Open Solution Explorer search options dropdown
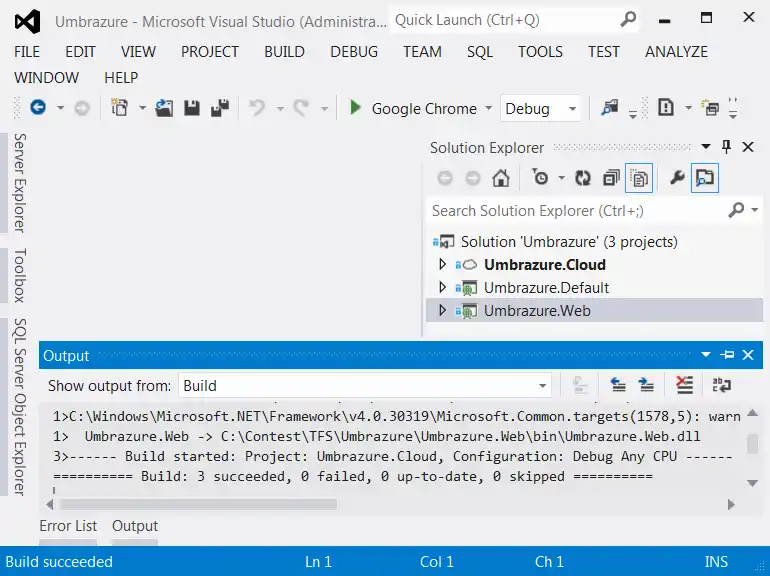770x576 pixels. [x=755, y=210]
